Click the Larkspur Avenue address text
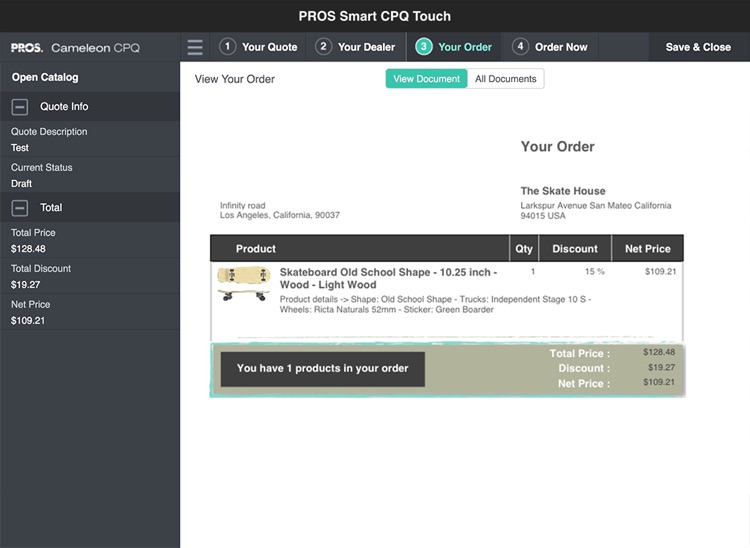750x548 pixels. pos(596,210)
